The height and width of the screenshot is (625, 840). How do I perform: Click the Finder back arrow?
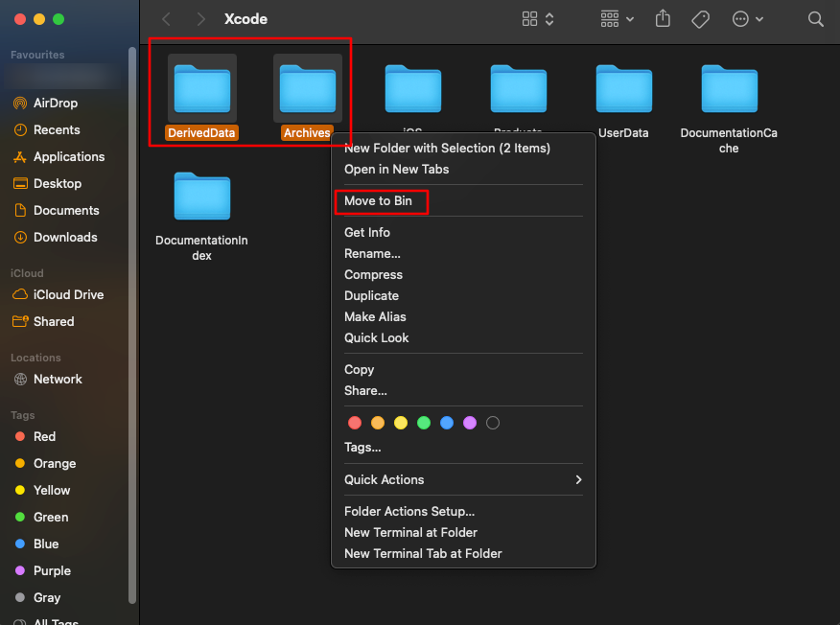coord(166,19)
